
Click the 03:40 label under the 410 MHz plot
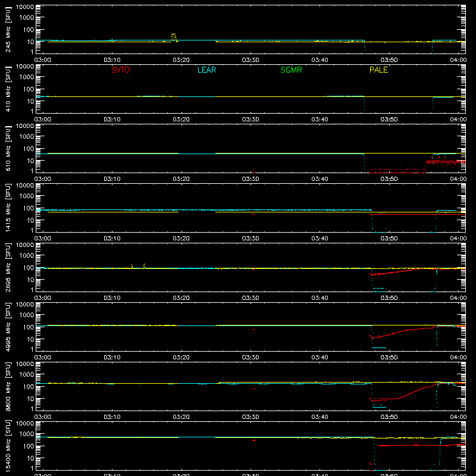[x=320, y=120]
